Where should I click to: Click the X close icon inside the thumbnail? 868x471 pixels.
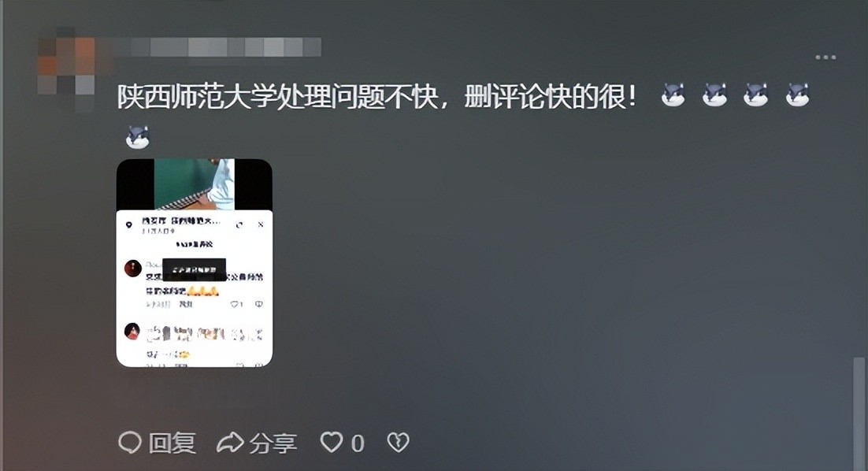point(261,224)
